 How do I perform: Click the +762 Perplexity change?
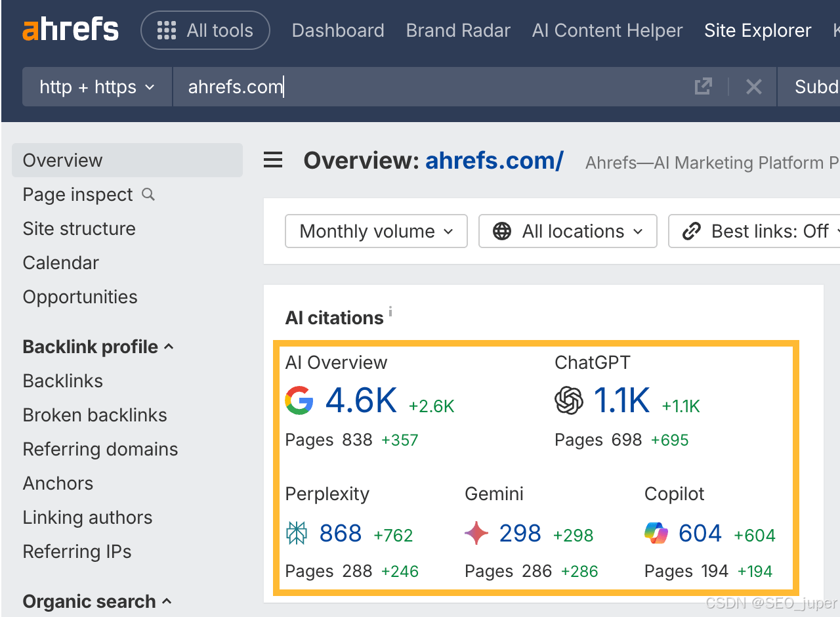pos(393,536)
